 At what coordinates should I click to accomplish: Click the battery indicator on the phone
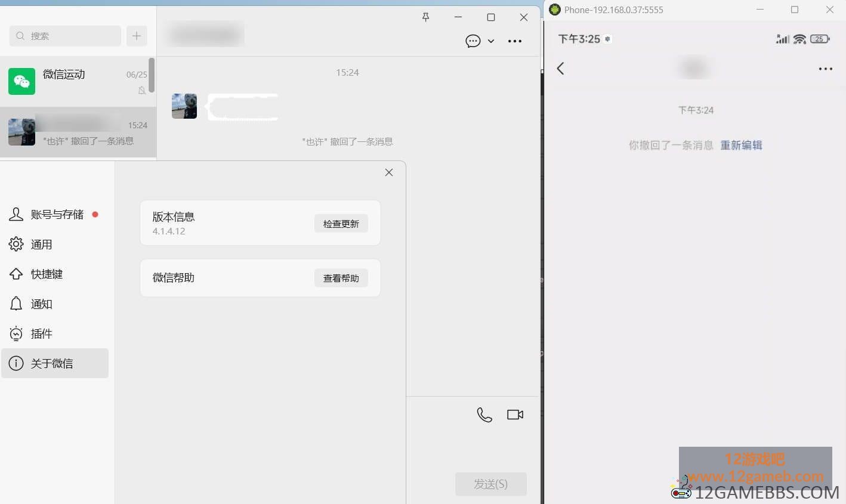point(820,39)
